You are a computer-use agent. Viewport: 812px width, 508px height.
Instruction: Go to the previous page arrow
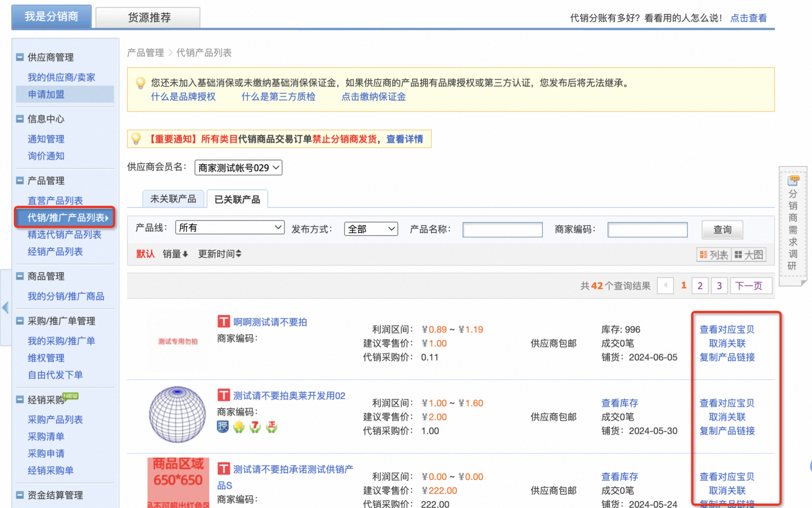click(665, 286)
